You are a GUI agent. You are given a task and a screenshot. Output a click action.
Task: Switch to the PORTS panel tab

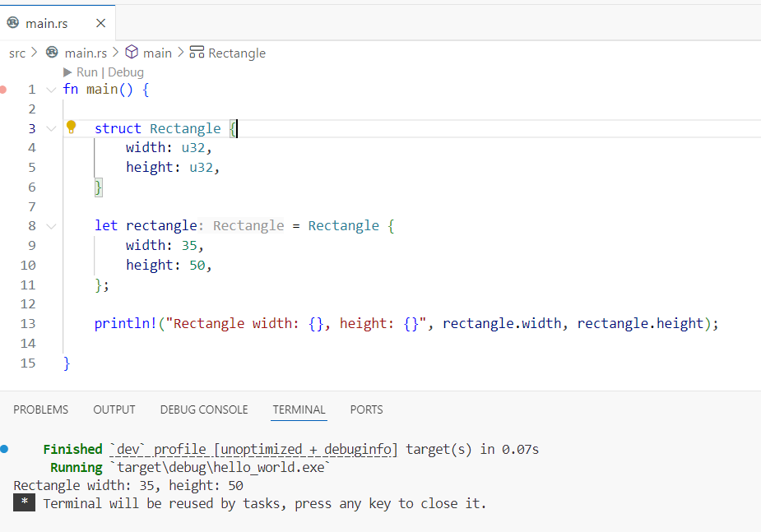tap(366, 409)
